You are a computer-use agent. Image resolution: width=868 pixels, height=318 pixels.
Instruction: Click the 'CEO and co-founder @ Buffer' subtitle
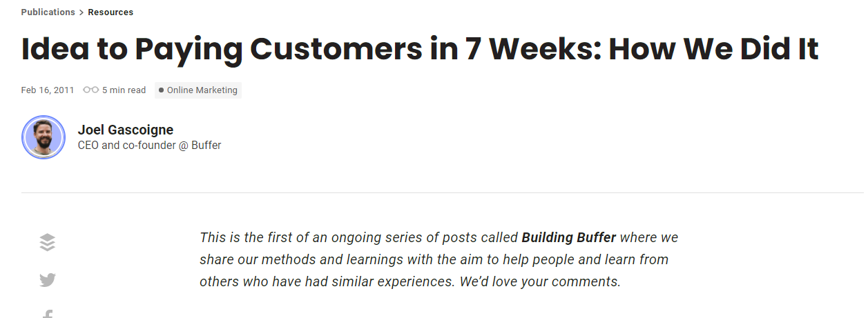[x=150, y=146]
